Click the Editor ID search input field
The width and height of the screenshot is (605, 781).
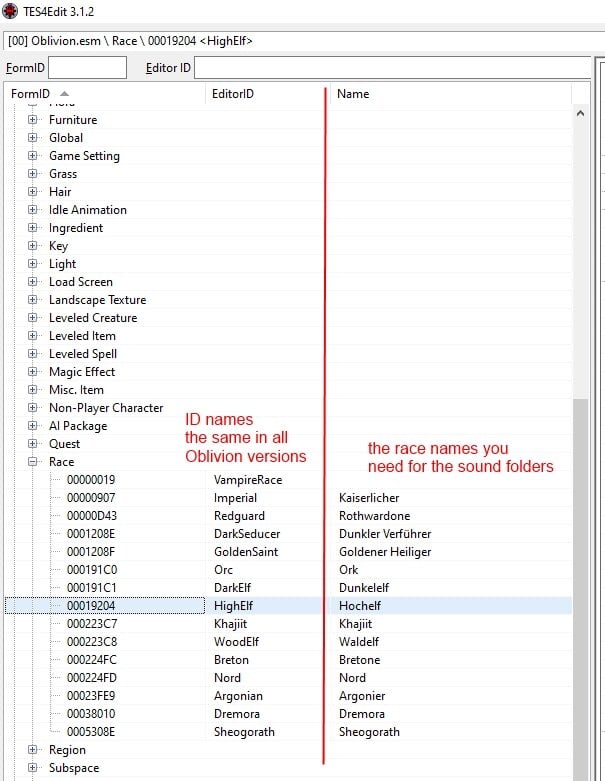coord(392,67)
